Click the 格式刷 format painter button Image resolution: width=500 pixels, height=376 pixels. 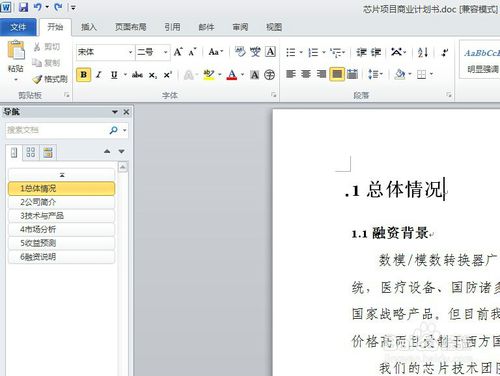[50, 79]
